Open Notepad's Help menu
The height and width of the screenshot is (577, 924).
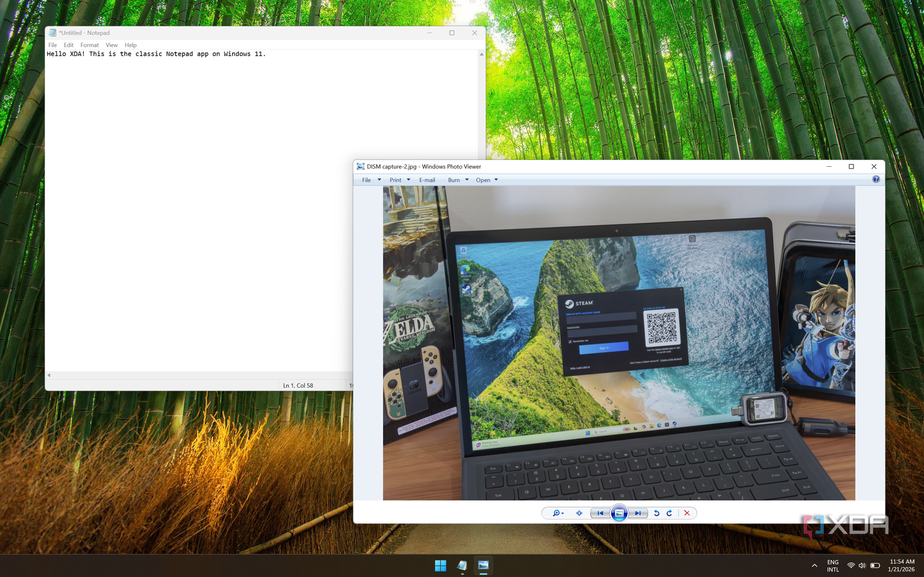130,45
